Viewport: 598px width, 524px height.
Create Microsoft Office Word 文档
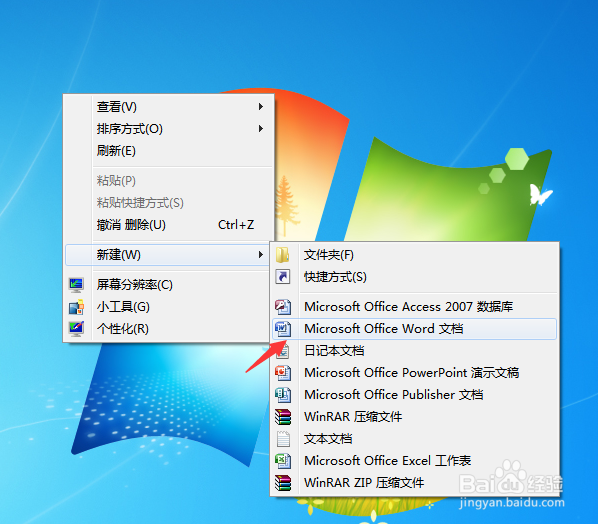[415, 329]
